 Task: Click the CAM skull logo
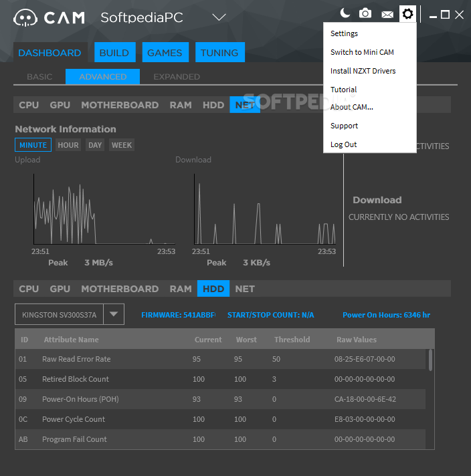click(x=25, y=18)
